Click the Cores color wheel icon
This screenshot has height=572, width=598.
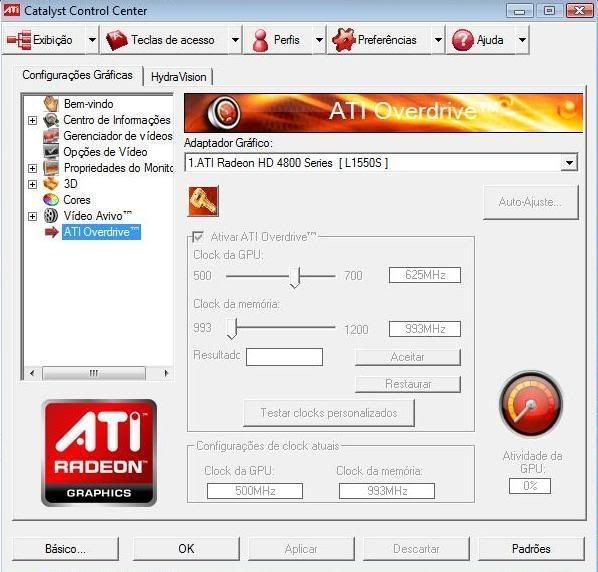pos(51,199)
